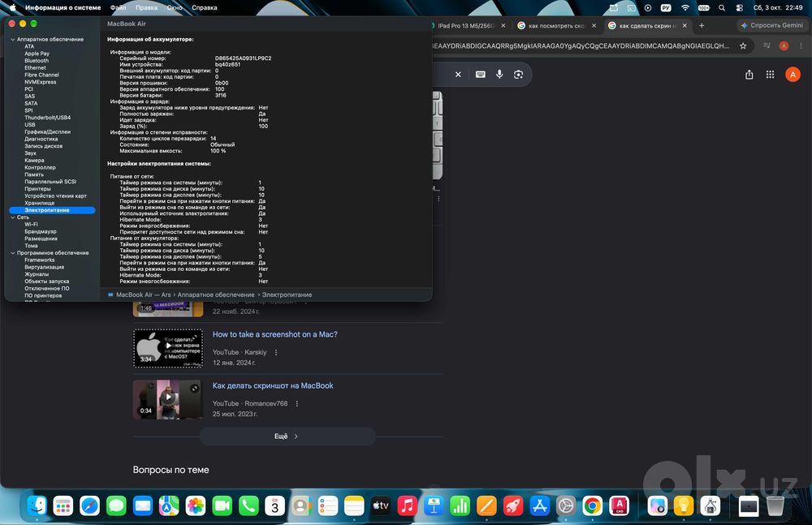Open the Окно menu
812x525 pixels.
(x=175, y=8)
